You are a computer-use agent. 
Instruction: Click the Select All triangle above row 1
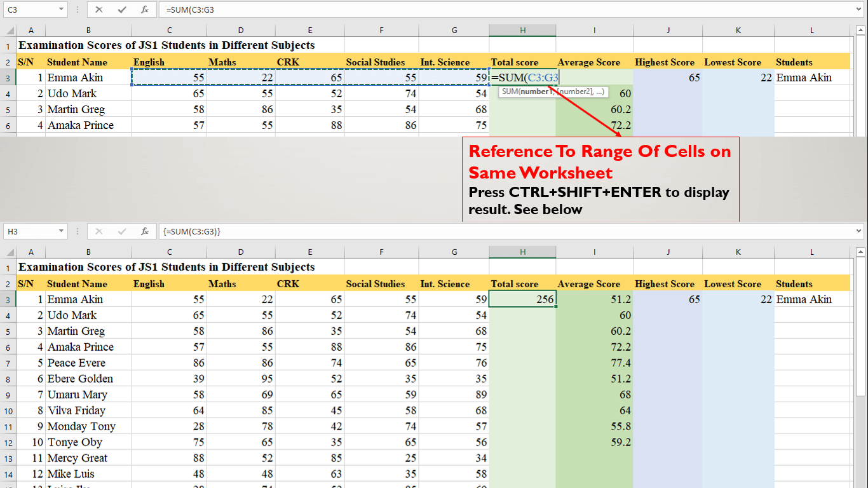(8, 29)
